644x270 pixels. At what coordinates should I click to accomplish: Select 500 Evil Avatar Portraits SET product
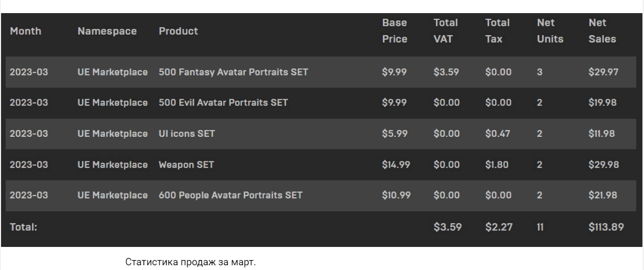coord(223,103)
